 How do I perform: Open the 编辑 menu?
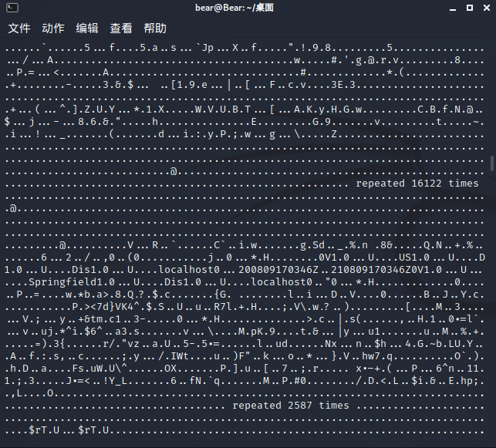click(x=87, y=28)
